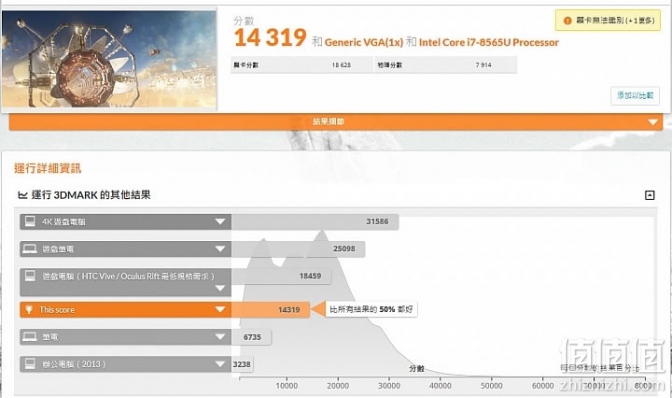This screenshot has height=398, width=672.
Task: Collapse the 3DMARK other results section
Action: (650, 195)
